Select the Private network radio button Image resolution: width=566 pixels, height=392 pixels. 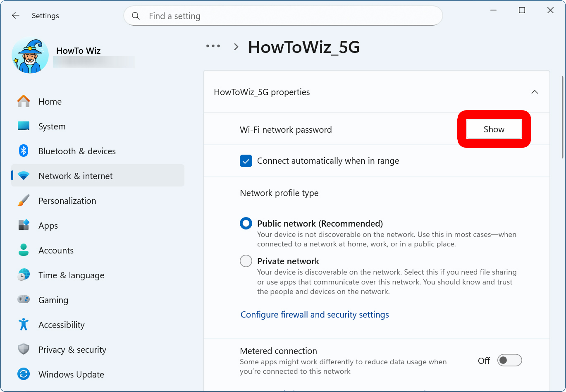click(246, 261)
